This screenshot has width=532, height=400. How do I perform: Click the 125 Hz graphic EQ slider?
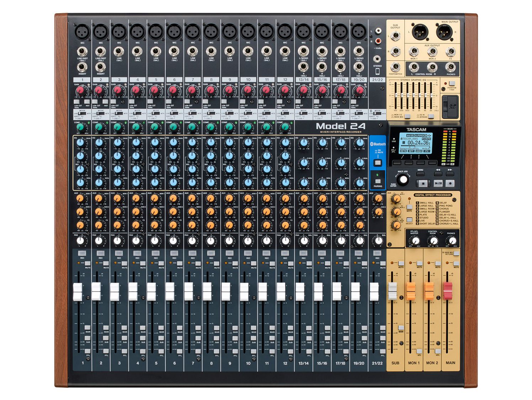[x=395, y=95]
